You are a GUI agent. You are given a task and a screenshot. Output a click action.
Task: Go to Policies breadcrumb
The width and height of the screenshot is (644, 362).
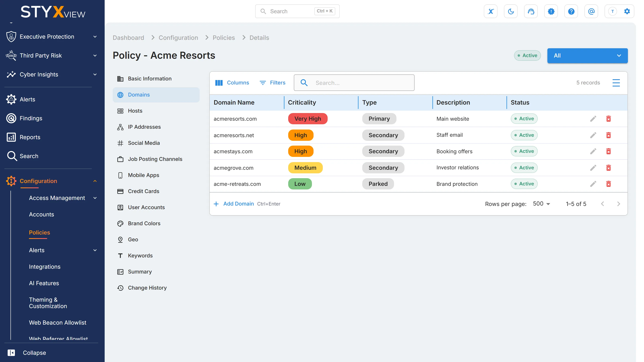tap(224, 38)
